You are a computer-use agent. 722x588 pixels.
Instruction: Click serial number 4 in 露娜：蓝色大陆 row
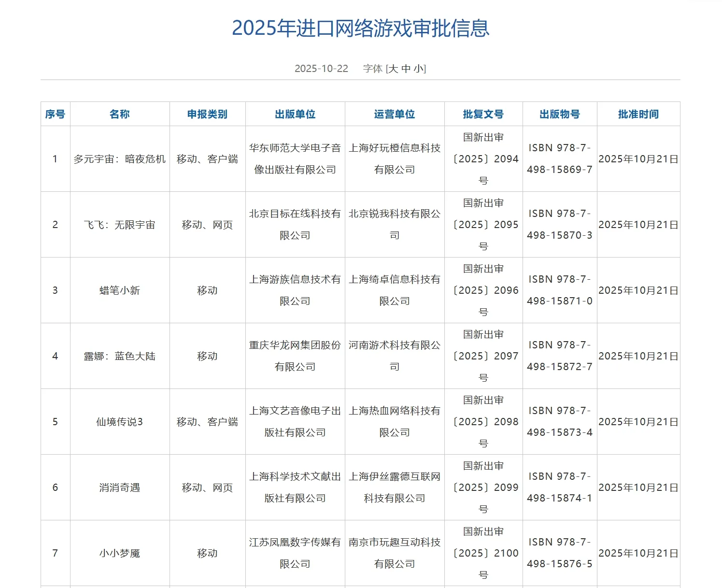[x=55, y=356]
